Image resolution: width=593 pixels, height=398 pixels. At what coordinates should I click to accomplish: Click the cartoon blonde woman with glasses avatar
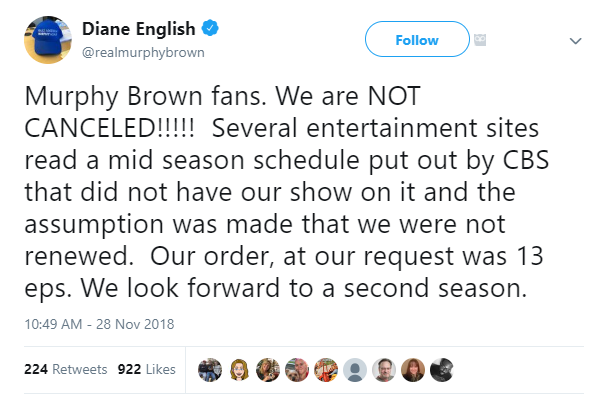pos(239,370)
